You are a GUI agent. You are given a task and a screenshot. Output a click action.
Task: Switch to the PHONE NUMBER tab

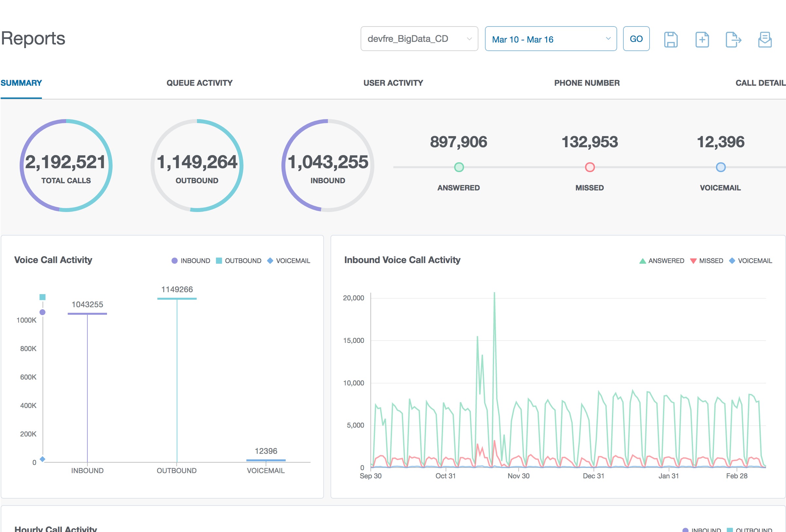pyautogui.click(x=587, y=83)
